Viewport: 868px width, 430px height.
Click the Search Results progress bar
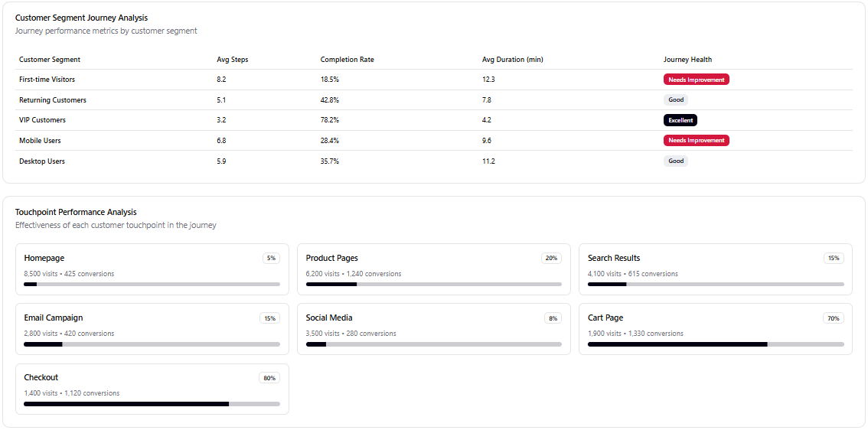click(x=716, y=285)
